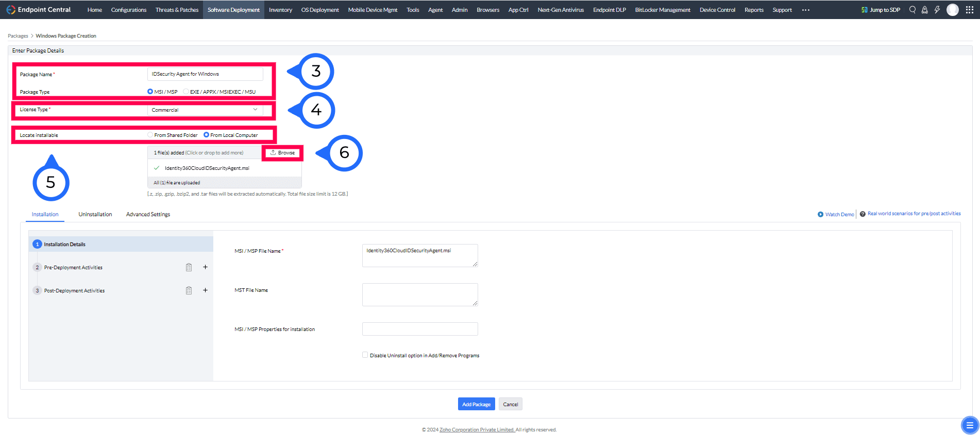Open the Tools menu
The height and width of the screenshot is (435, 980).
click(413, 10)
